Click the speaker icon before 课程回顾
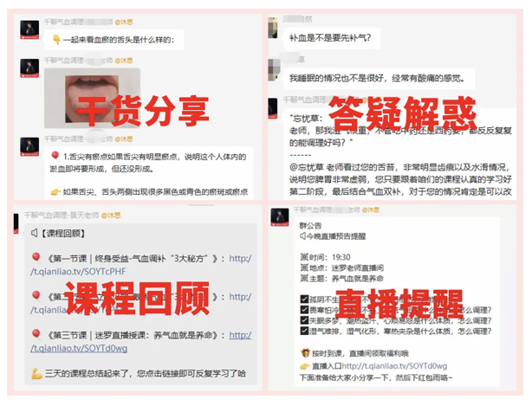 [x=34, y=233]
